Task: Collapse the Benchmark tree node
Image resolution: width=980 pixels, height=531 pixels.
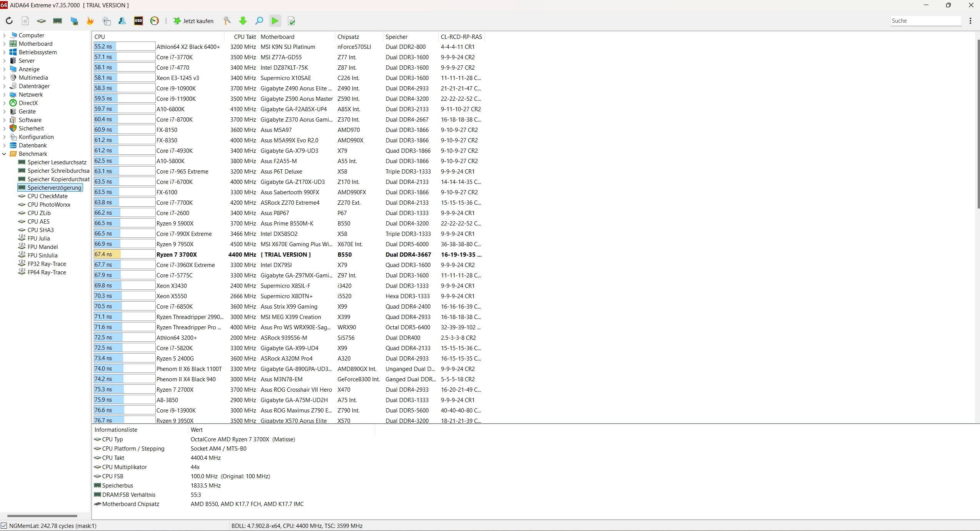Action: (x=4, y=154)
